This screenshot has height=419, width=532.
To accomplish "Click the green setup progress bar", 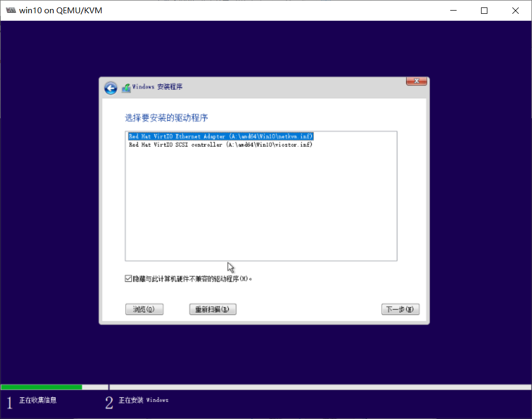I will pyautogui.click(x=41, y=387).
